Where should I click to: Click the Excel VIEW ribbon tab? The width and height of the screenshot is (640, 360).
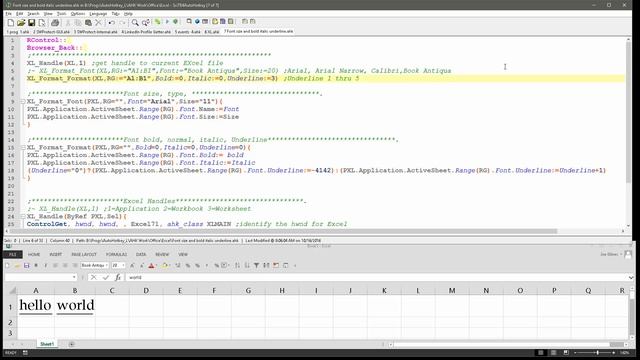click(x=183, y=254)
